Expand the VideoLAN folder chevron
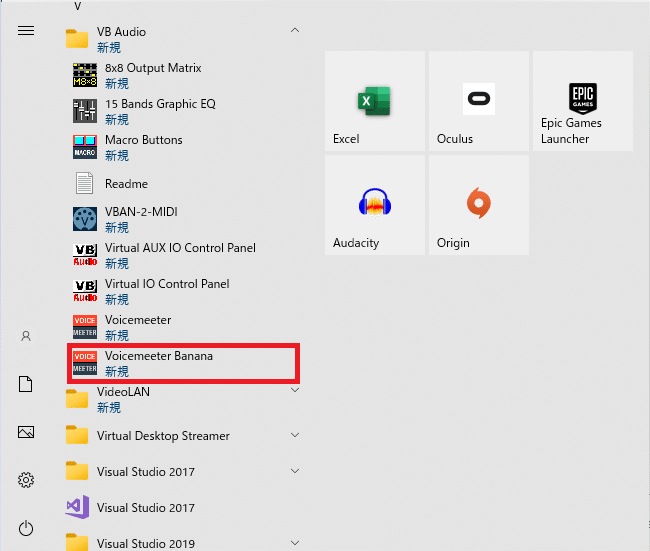 295,390
